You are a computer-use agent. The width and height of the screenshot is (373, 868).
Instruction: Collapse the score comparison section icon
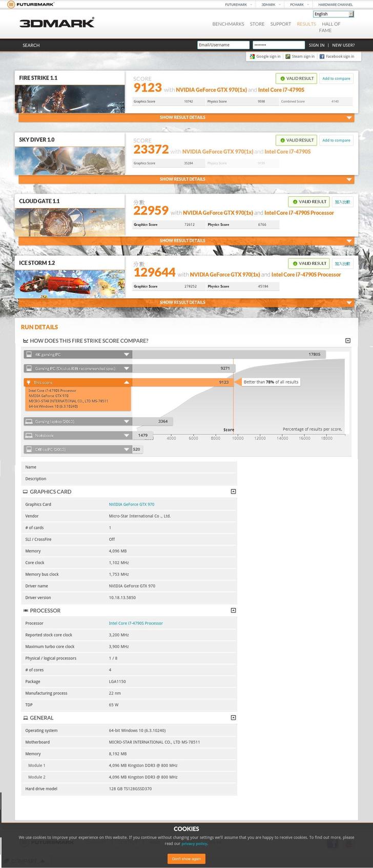coord(348,340)
